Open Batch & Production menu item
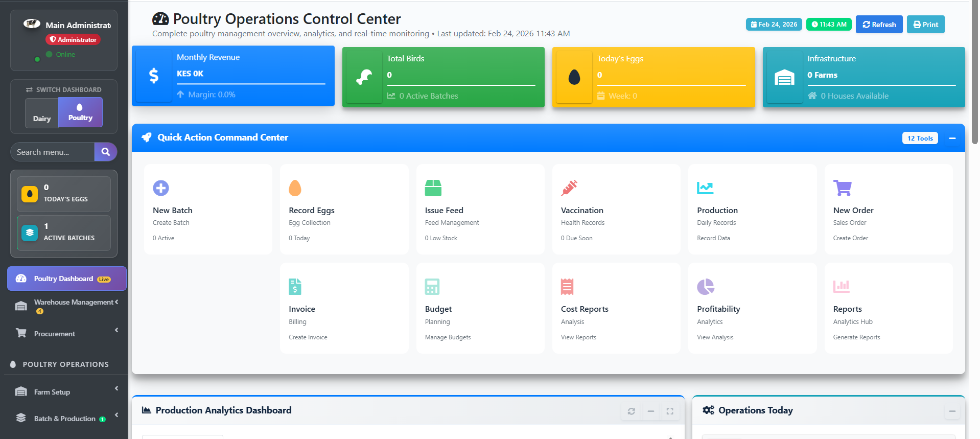Viewport: 980px width, 439px height. [x=65, y=419]
